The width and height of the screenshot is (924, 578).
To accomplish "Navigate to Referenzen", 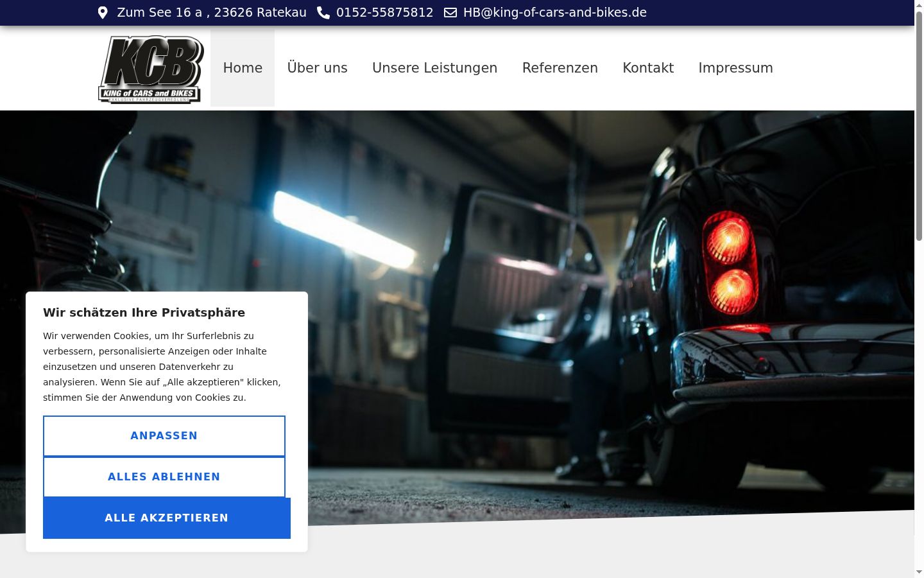I will (x=560, y=68).
